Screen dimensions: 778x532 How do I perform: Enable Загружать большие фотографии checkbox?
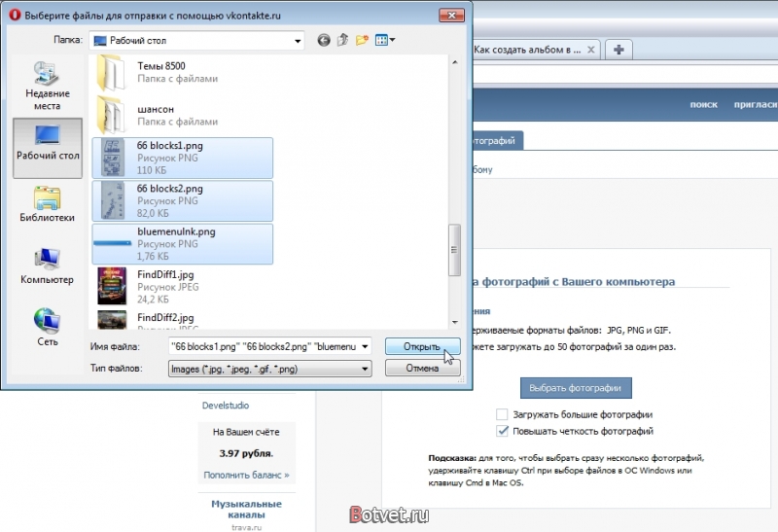pos(502,414)
